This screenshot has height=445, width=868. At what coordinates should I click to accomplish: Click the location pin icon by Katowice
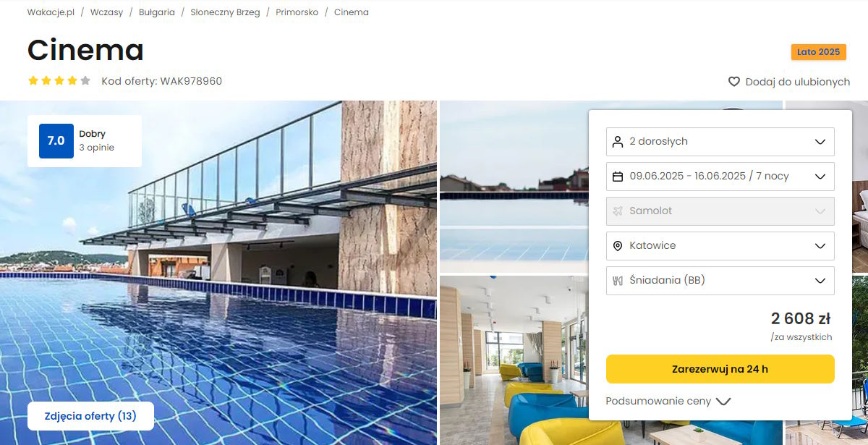(618, 246)
